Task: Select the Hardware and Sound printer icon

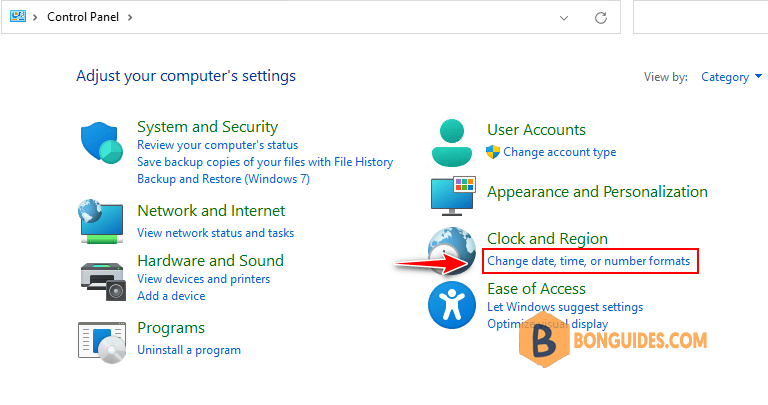Action: tap(103, 281)
